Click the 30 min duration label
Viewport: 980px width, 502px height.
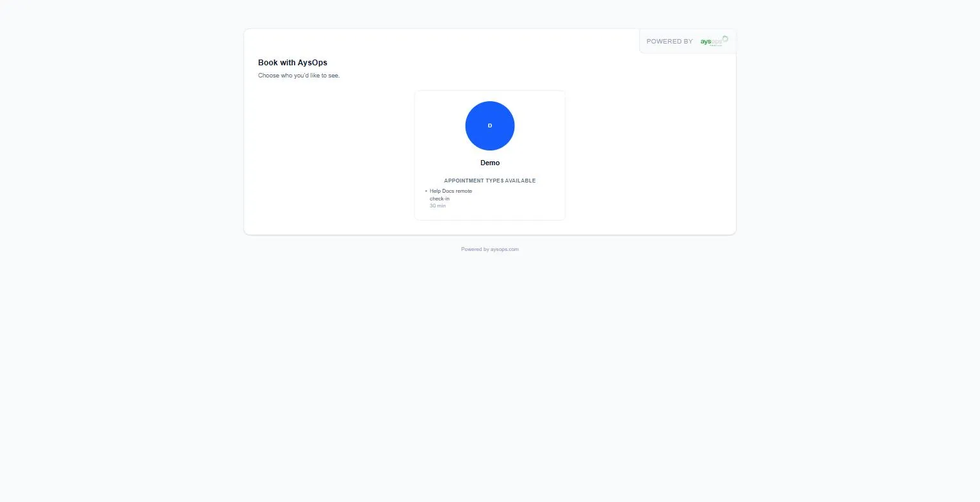point(437,206)
